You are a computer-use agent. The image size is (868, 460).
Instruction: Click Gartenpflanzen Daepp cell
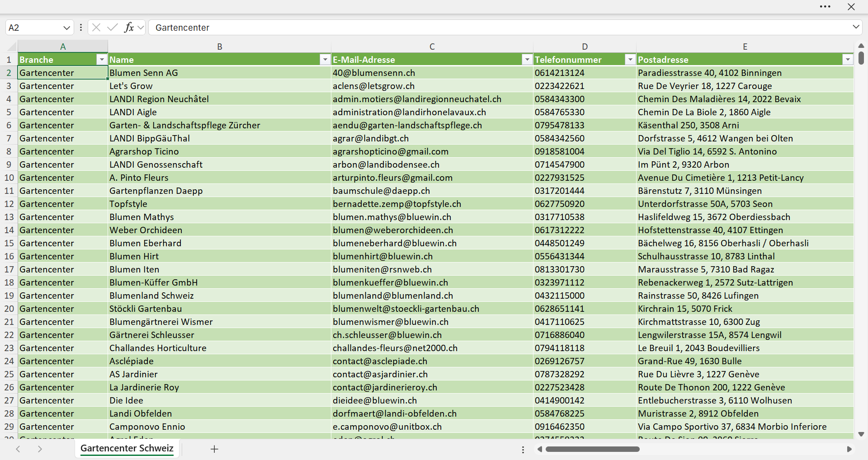(220, 191)
